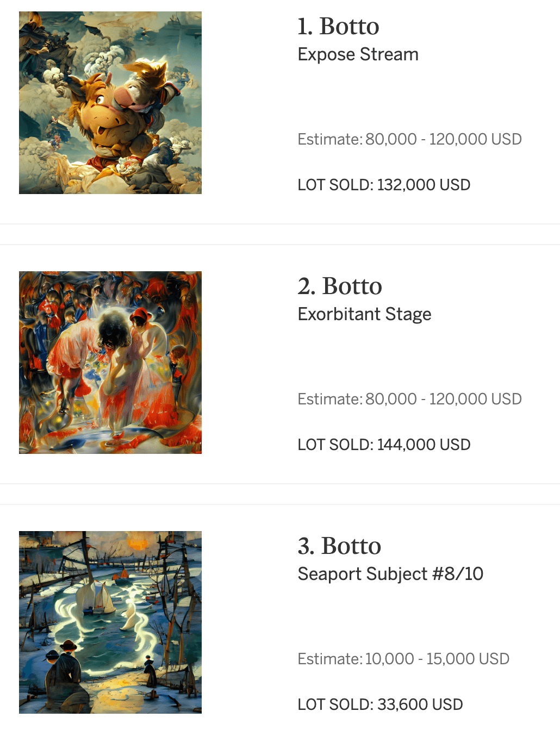Click the Botto artist name in lot 1

pyautogui.click(x=349, y=26)
